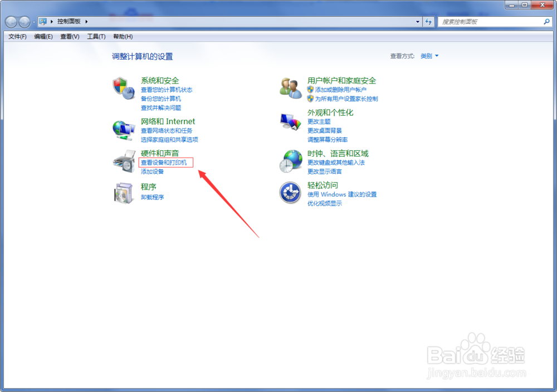Click 优化视频显示 link
The image size is (557, 392).
325,203
